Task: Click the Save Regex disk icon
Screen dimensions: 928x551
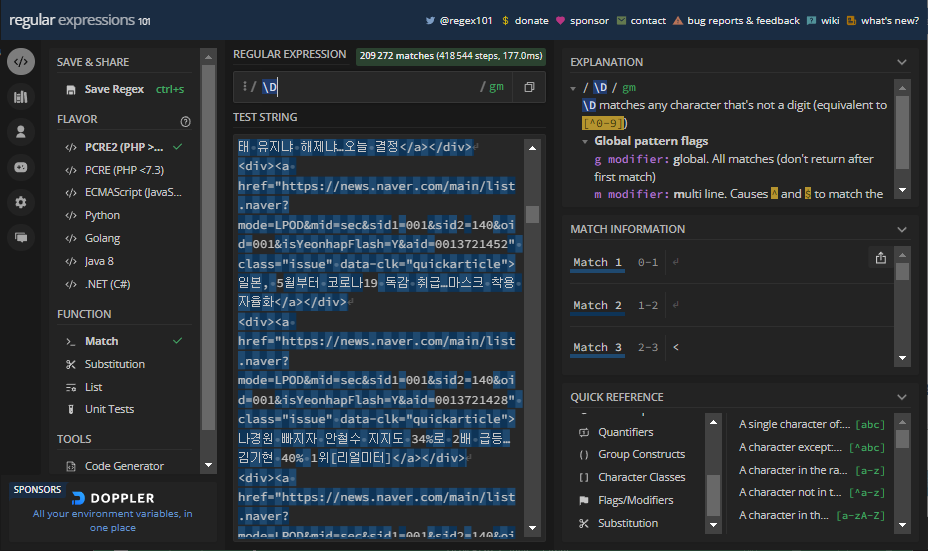Action: pos(71,89)
